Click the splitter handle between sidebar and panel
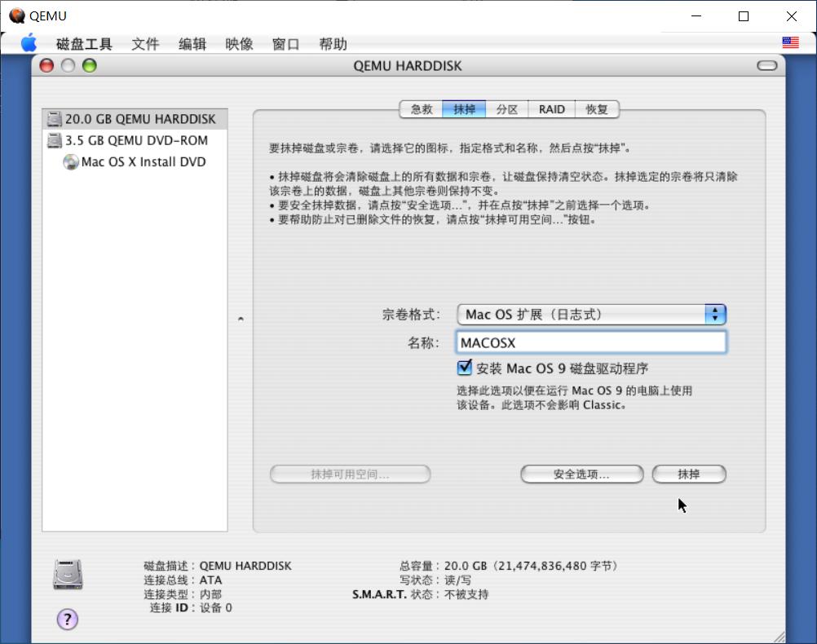 (x=241, y=319)
